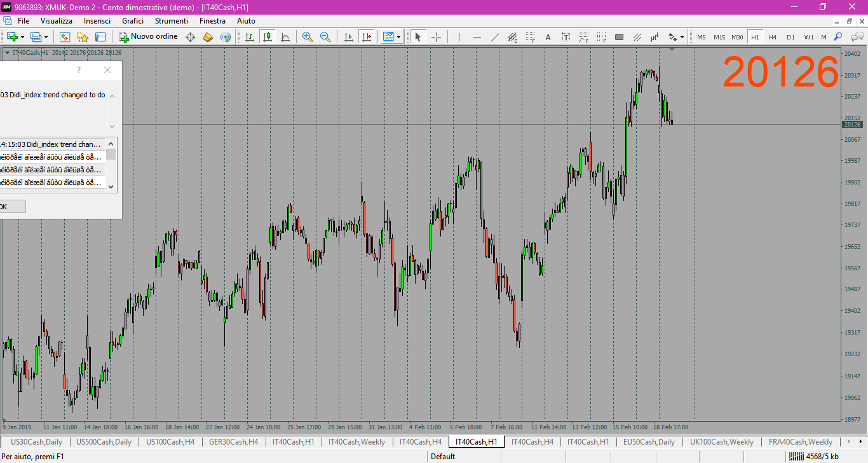Switch to line chart display
The width and height of the screenshot is (868, 463).
point(285,37)
